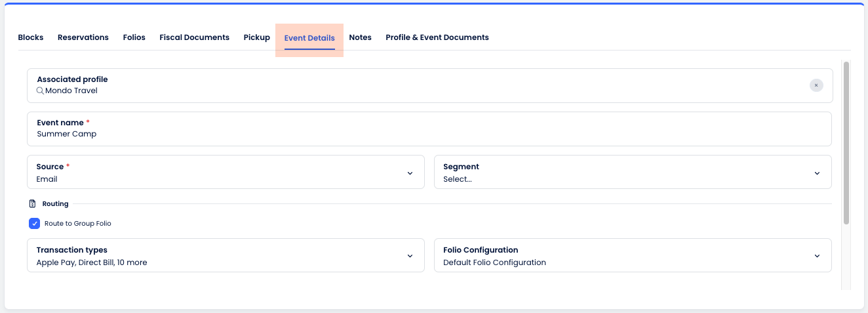The image size is (868, 313).
Task: Click the vertical scrollbar thumb
Action: (x=846, y=143)
